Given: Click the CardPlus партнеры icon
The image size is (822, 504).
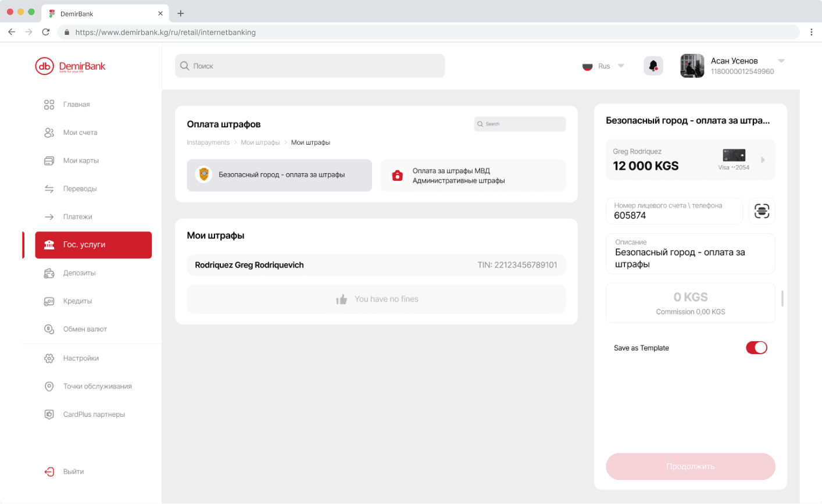Looking at the screenshot, I should pyautogui.click(x=49, y=414).
